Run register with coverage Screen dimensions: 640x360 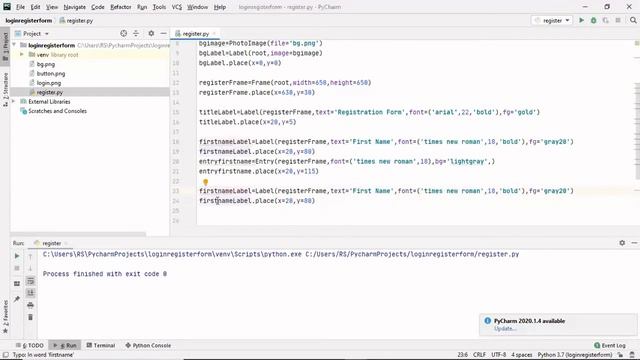[x=606, y=20]
